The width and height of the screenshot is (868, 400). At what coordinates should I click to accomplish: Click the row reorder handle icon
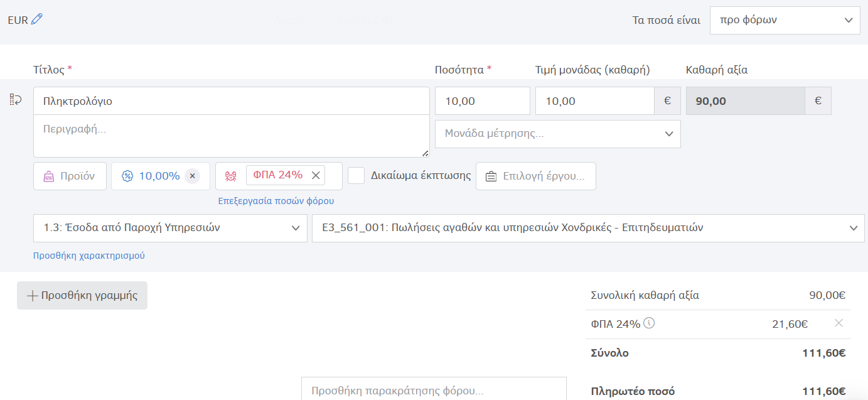point(16,100)
